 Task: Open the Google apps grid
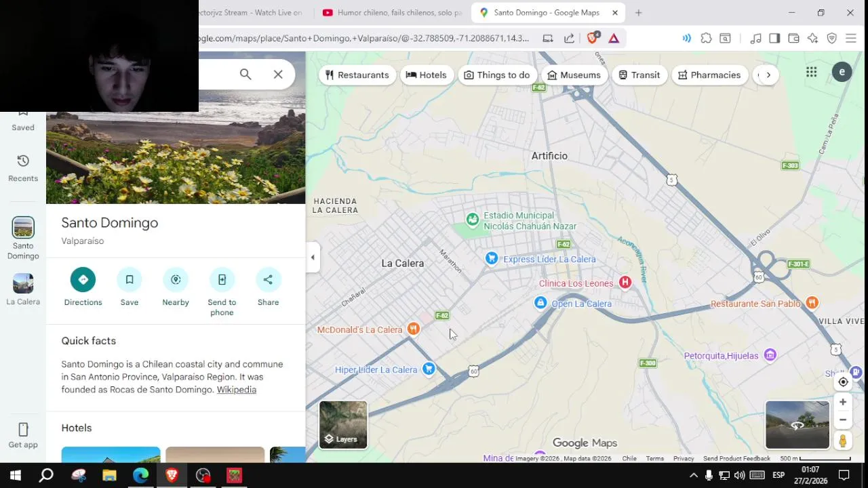click(x=811, y=72)
